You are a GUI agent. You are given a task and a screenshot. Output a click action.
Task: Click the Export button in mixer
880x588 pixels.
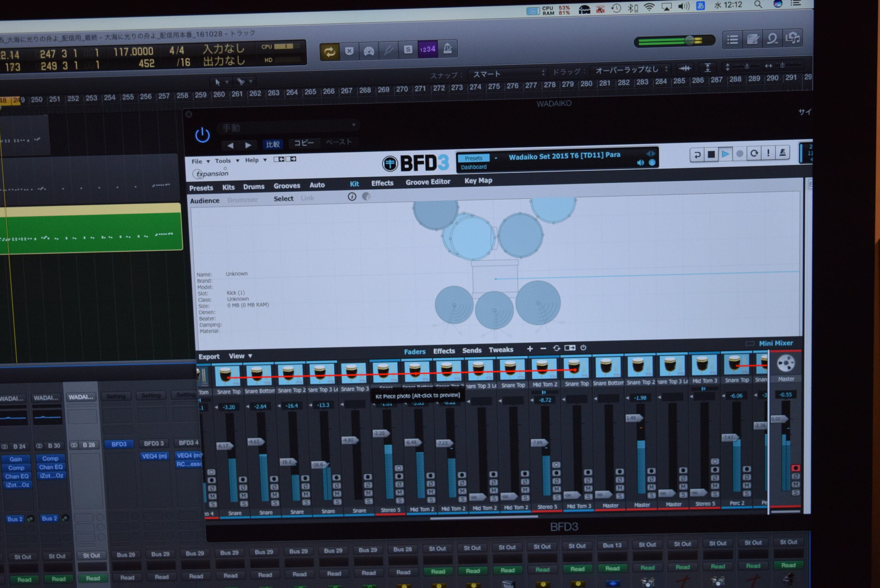(x=209, y=357)
